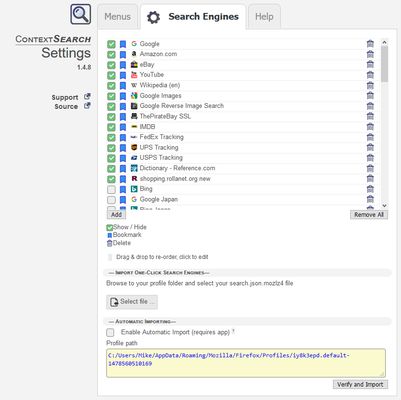Enable the Google Japan checkbox
The height and width of the screenshot is (400, 401).
pos(111,200)
